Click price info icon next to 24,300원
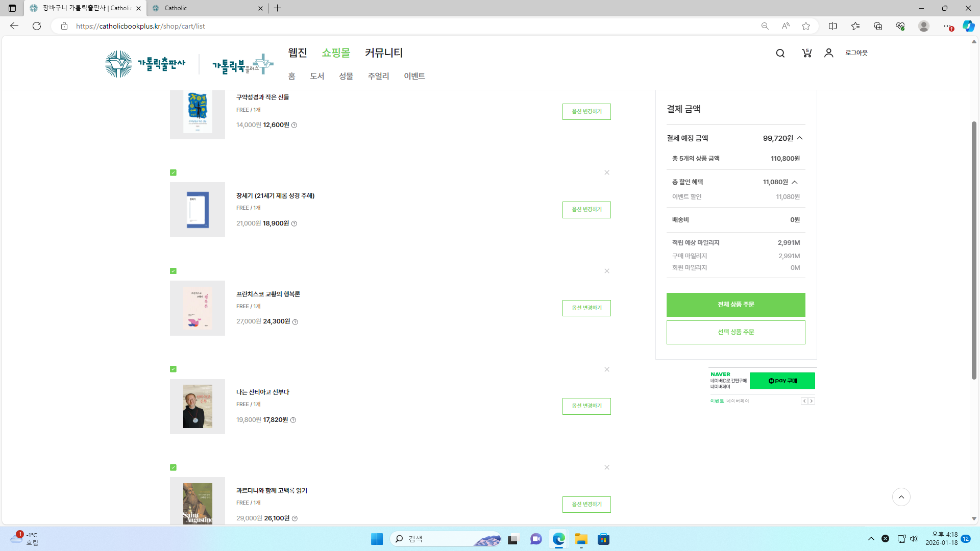Viewport: 980px width, 551px height. pos(295,322)
